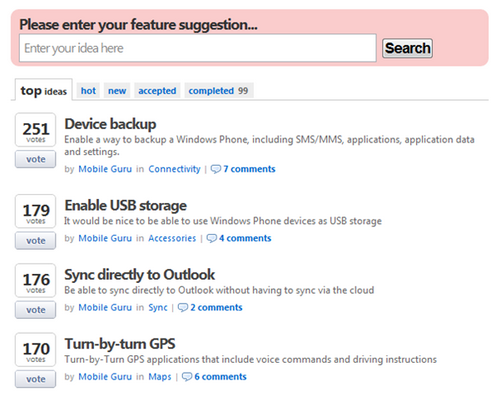
Task: Click the 179 votes count box
Action: coord(36,211)
